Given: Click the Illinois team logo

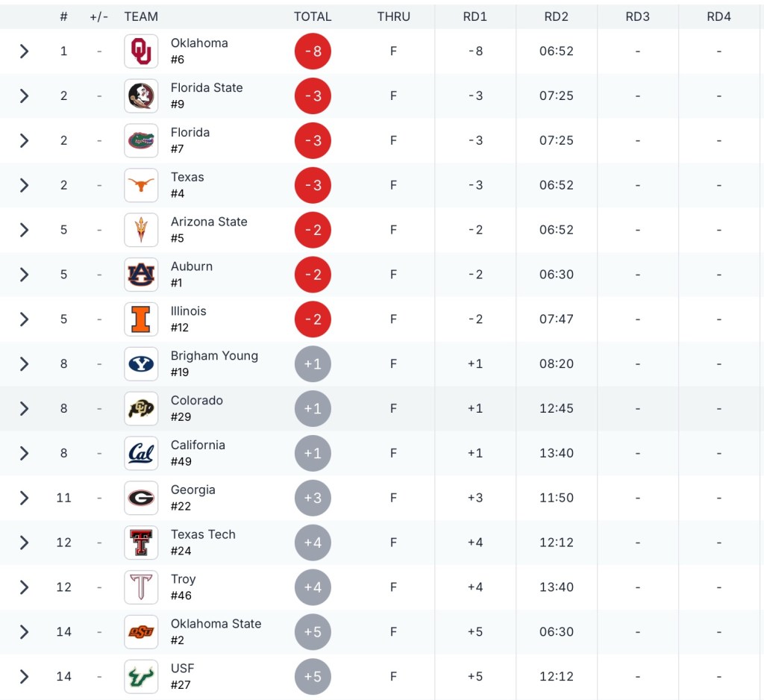Looking at the screenshot, I should pos(141,319).
